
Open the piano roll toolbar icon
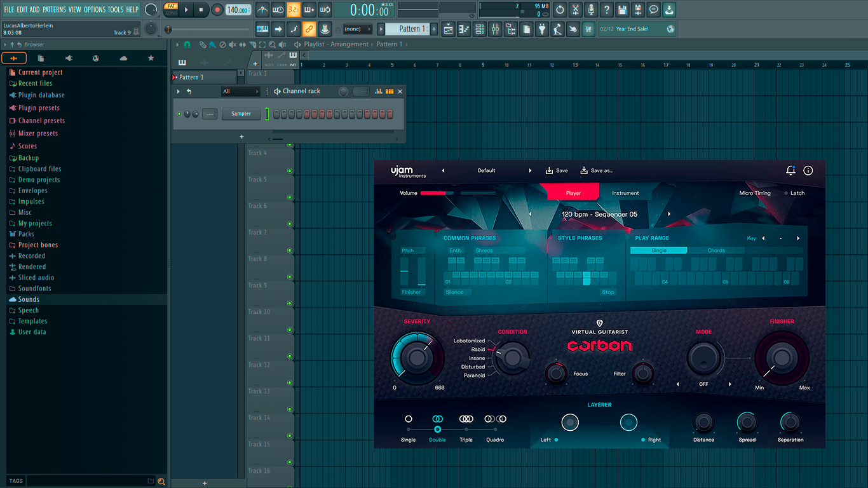point(464,29)
